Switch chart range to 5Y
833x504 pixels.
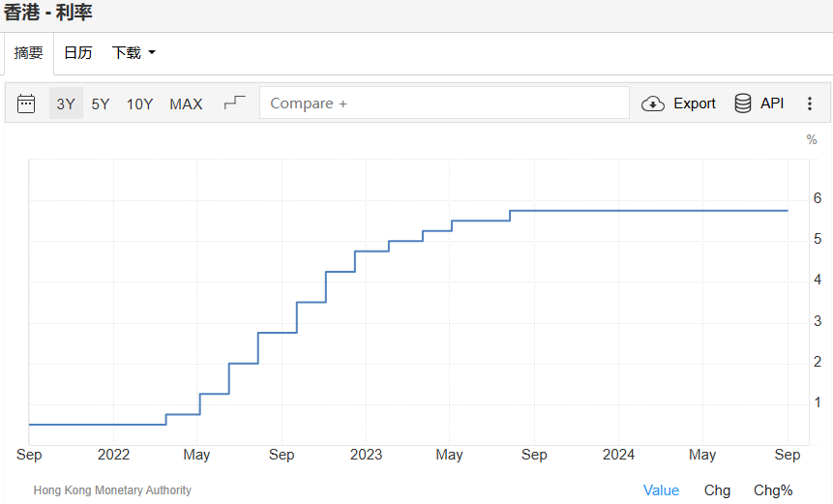pos(101,104)
